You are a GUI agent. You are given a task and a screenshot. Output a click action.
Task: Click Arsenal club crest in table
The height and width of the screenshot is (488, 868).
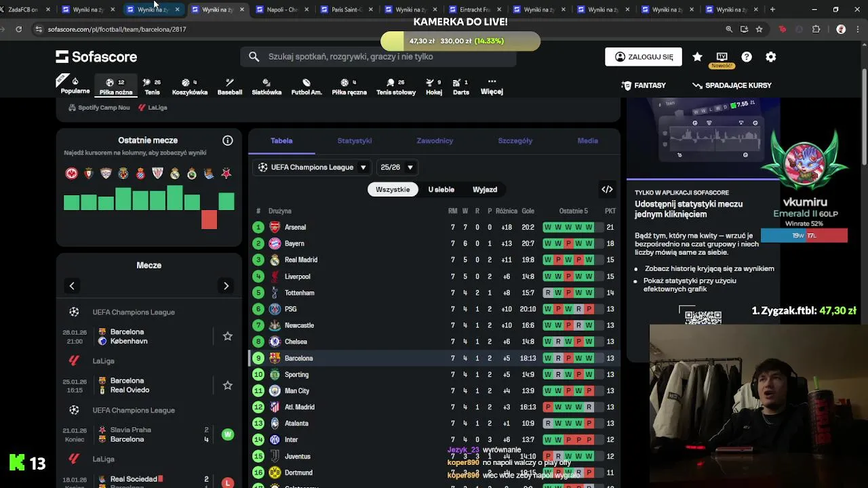(275, 227)
